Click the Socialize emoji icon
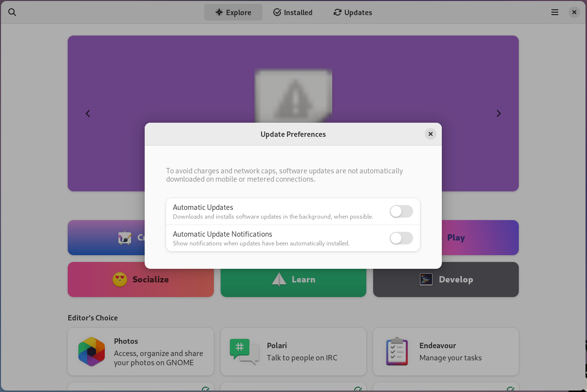This screenshot has width=587, height=392. (120, 280)
